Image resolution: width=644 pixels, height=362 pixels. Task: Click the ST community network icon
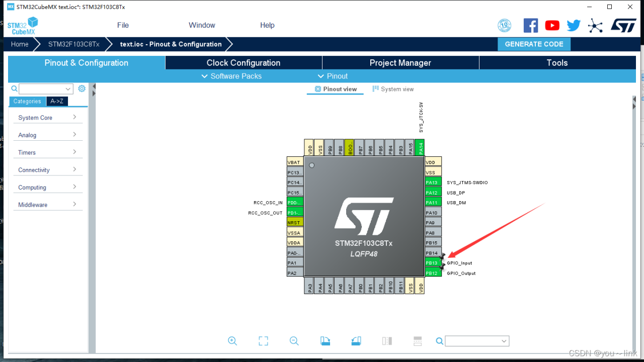[595, 26]
